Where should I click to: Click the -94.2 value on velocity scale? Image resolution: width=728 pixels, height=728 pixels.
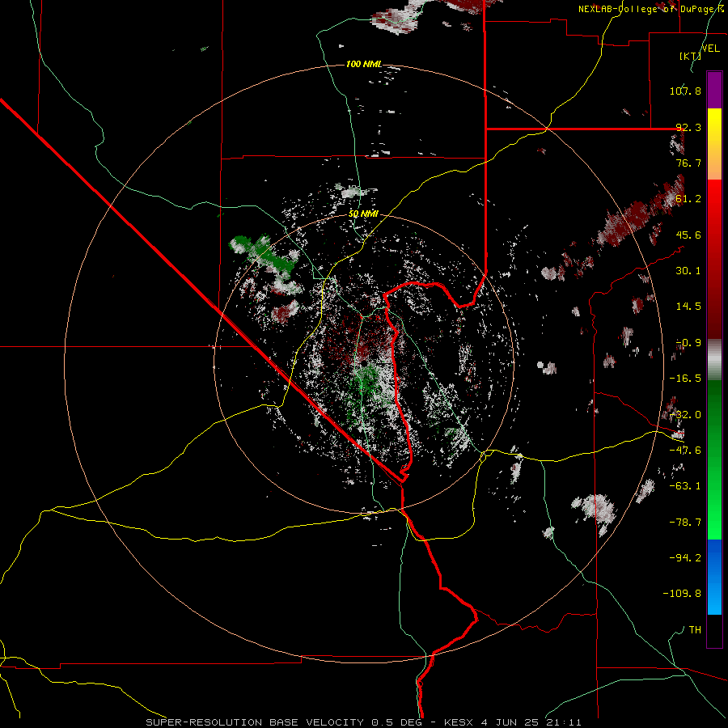[685, 557]
